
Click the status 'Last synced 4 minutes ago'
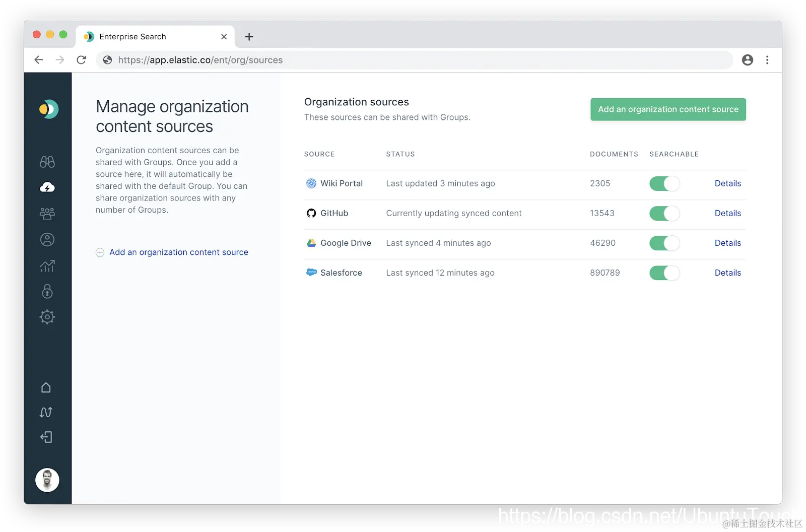pos(438,243)
